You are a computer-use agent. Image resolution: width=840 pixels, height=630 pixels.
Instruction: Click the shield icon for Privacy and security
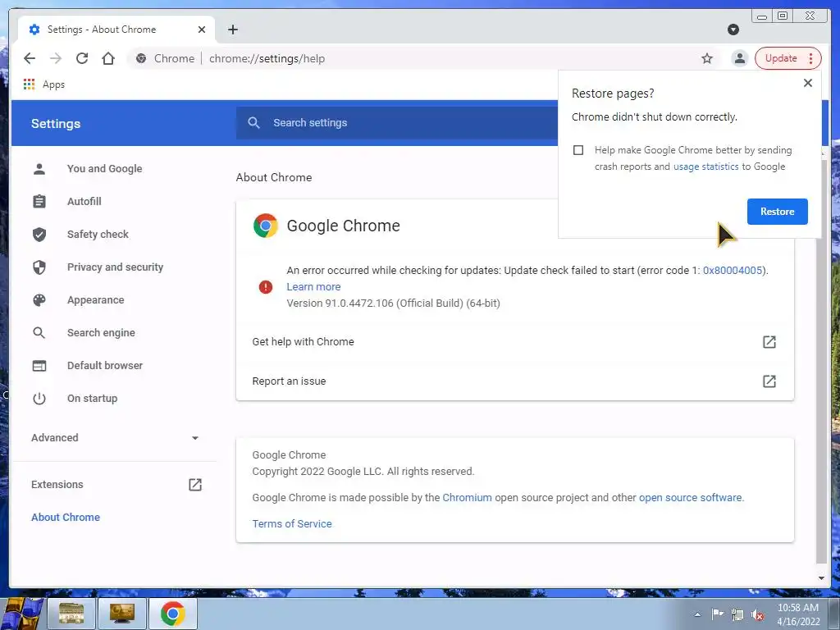[39, 267]
